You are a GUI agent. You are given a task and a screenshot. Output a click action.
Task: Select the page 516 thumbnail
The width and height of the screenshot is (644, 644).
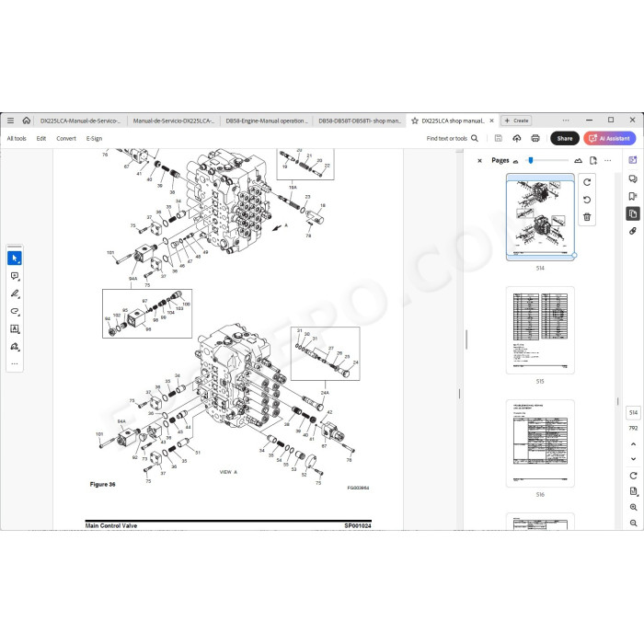tap(540, 443)
